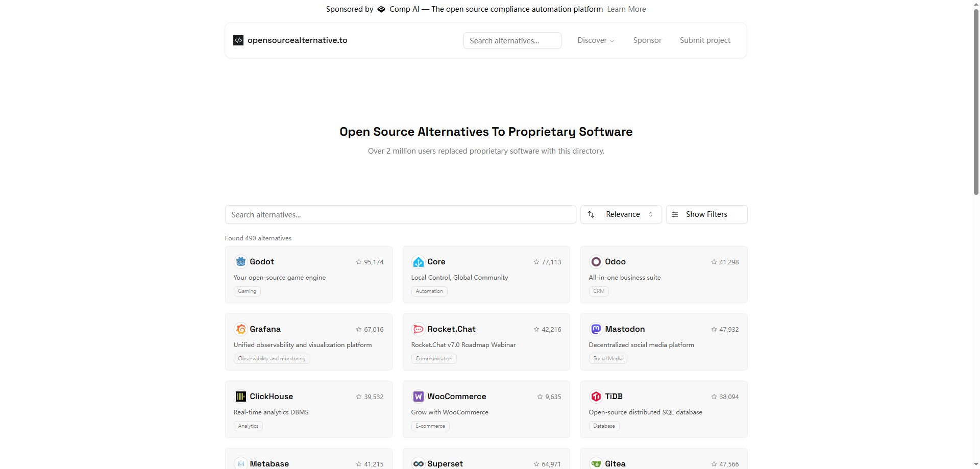Click the WooCommerce purple logo icon

[418, 397]
